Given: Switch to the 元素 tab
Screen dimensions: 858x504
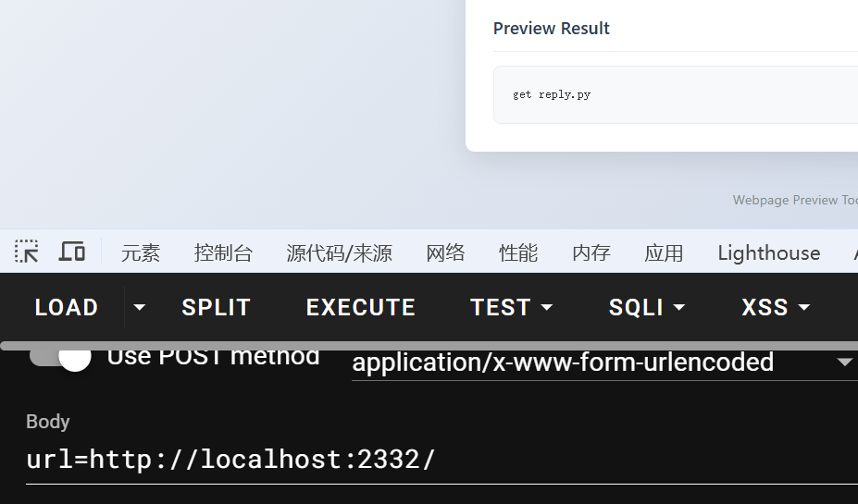Looking at the screenshot, I should (x=141, y=252).
